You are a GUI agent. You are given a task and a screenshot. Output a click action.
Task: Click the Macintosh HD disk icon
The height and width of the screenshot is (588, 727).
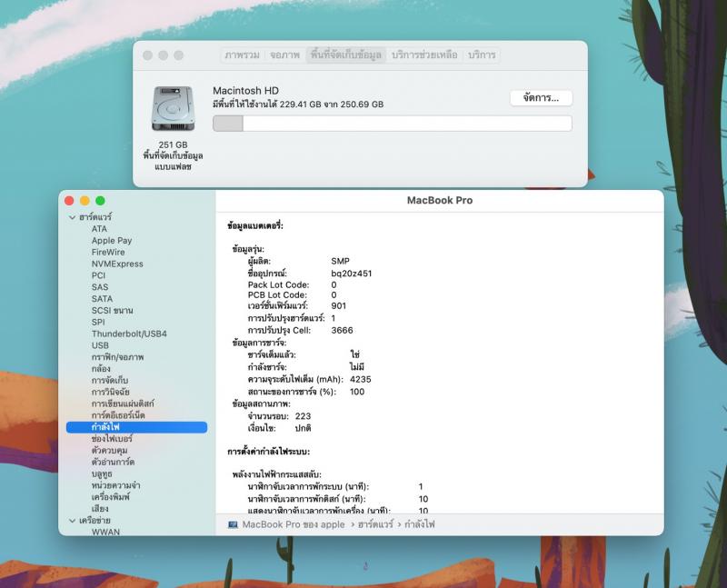[173, 108]
